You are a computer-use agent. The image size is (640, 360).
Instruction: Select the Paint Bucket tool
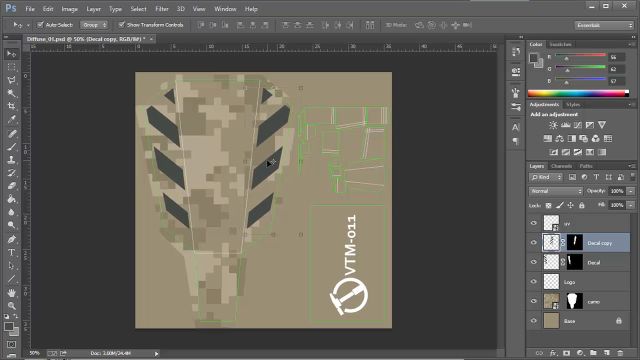(x=11, y=199)
